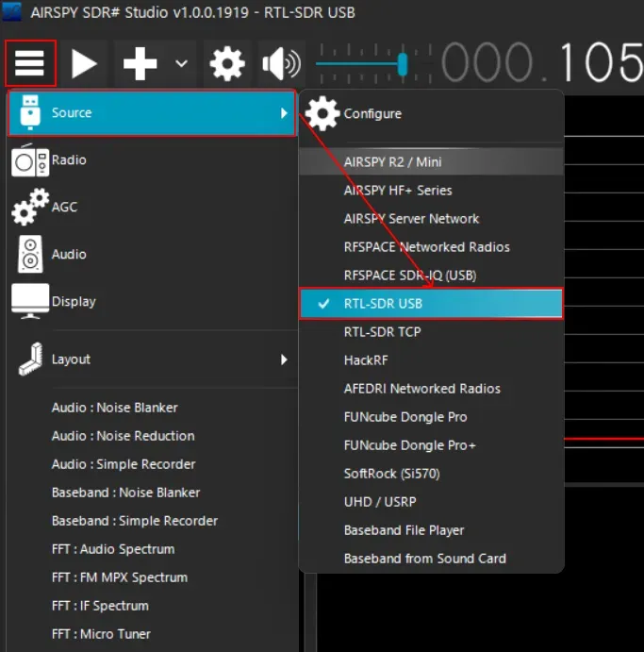Click the USB dongle Source icon
644x652 pixels.
(x=30, y=112)
